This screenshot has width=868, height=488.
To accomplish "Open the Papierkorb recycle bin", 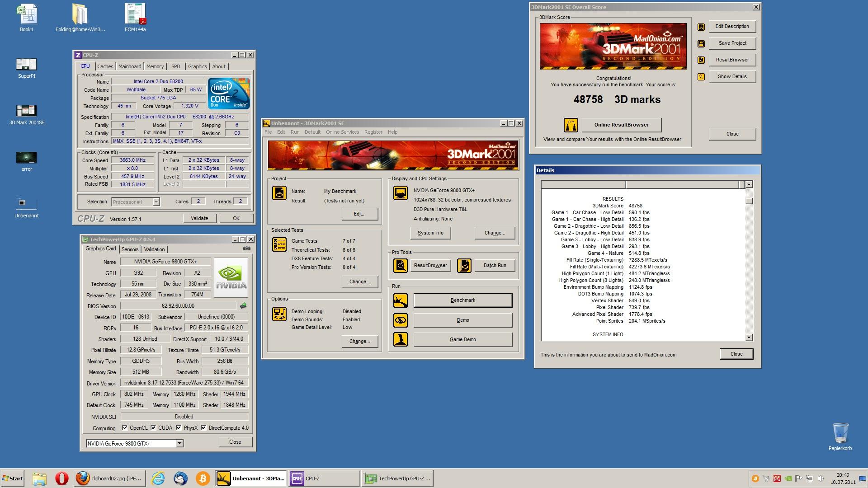I will coord(840,436).
